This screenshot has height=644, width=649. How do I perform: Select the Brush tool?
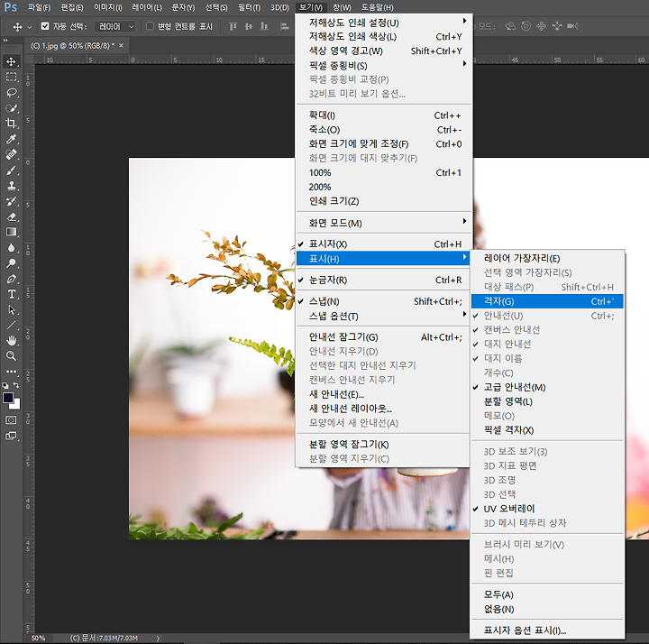[x=11, y=170]
